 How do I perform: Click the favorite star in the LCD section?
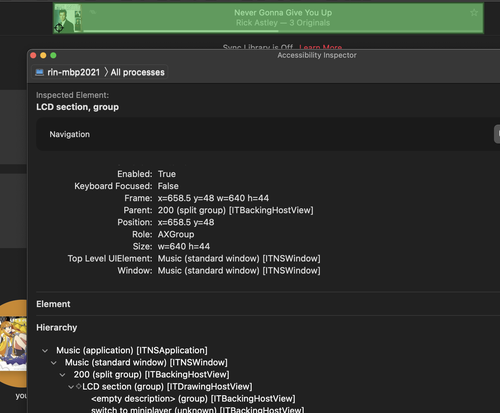click(474, 13)
